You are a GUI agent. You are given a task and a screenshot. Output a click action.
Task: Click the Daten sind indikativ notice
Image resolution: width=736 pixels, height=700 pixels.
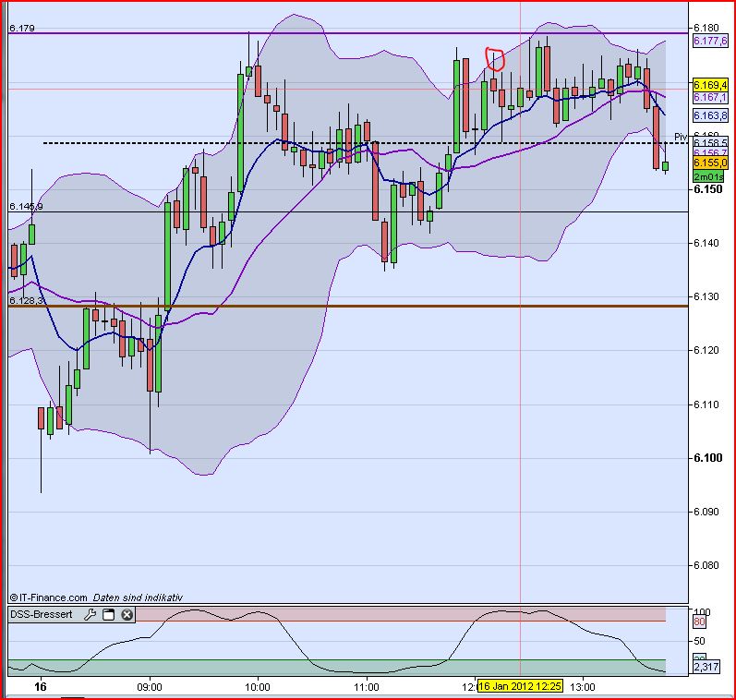(x=138, y=597)
